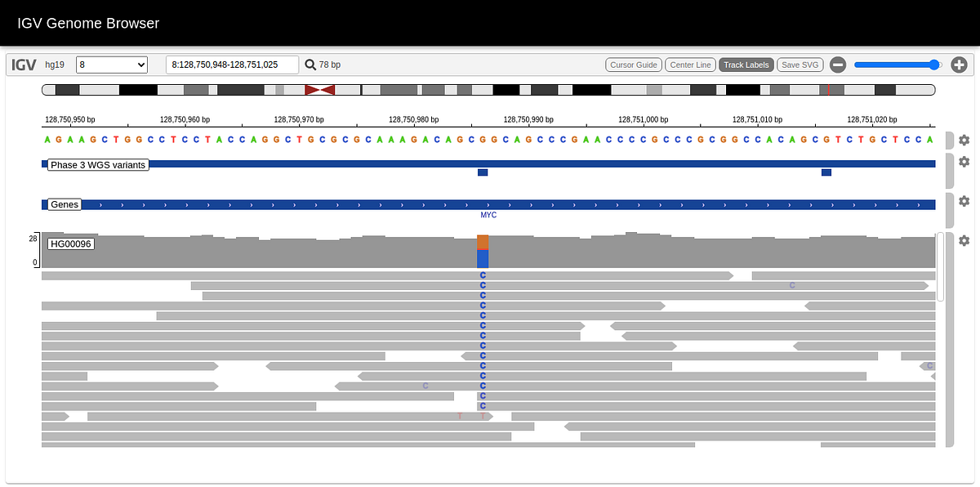This screenshot has width=980, height=487.
Task: Click the Save SVG button
Action: [800, 64]
